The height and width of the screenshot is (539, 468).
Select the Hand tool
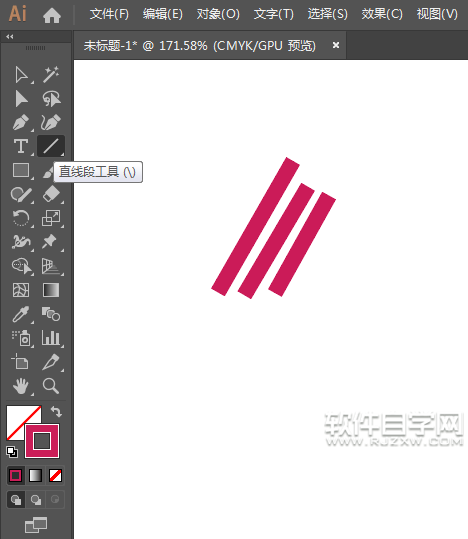tap(21, 386)
